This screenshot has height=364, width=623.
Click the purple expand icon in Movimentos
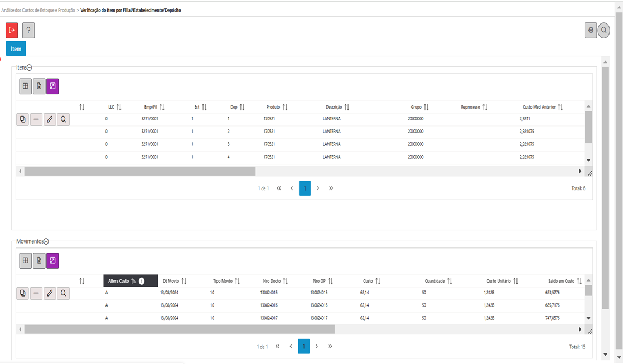click(x=52, y=260)
